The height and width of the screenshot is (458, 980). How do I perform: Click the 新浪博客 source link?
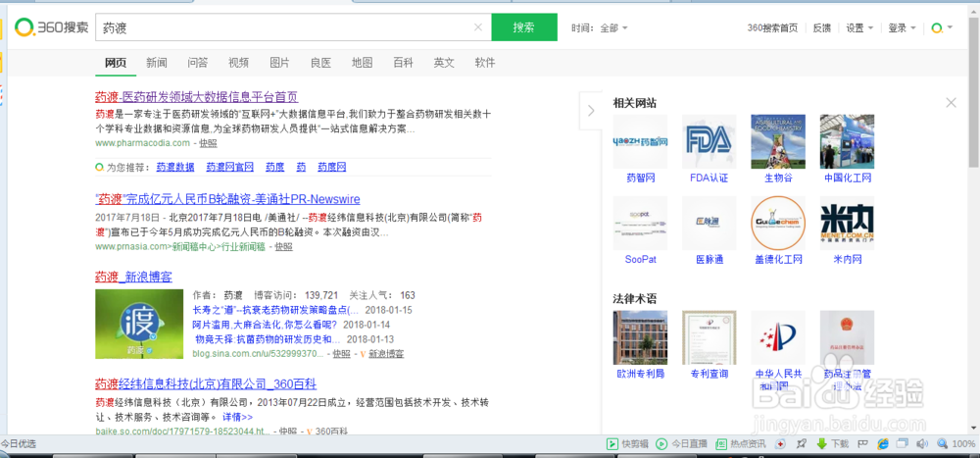385,354
